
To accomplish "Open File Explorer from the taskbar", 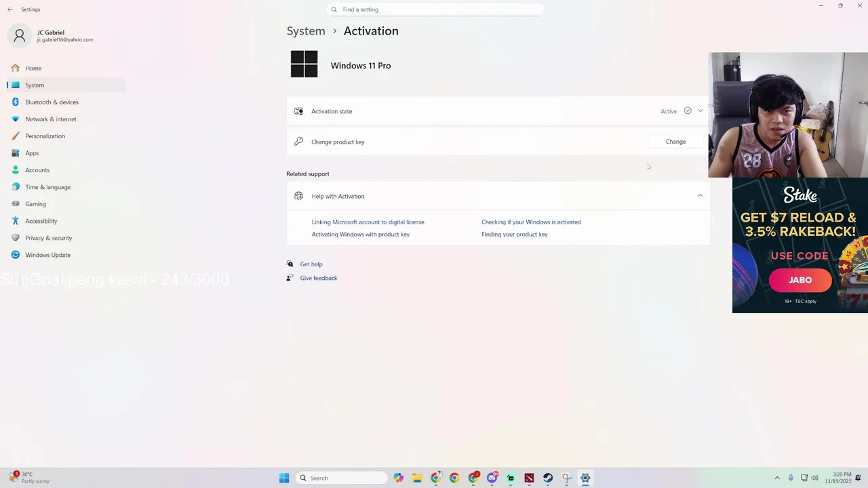I will [x=417, y=478].
